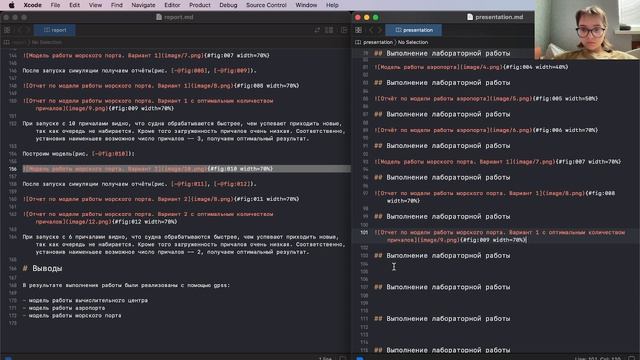Toggle code review arrows in report window
640x360 pixels.
pos(317,30)
